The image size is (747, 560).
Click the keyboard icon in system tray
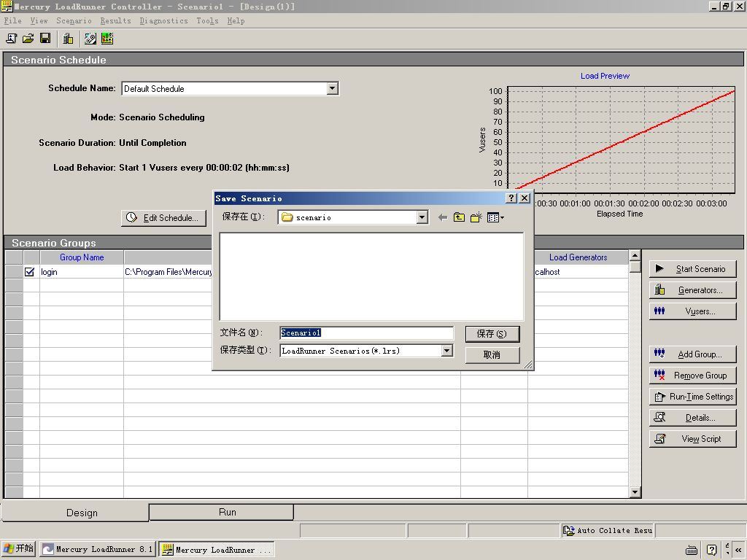click(692, 551)
